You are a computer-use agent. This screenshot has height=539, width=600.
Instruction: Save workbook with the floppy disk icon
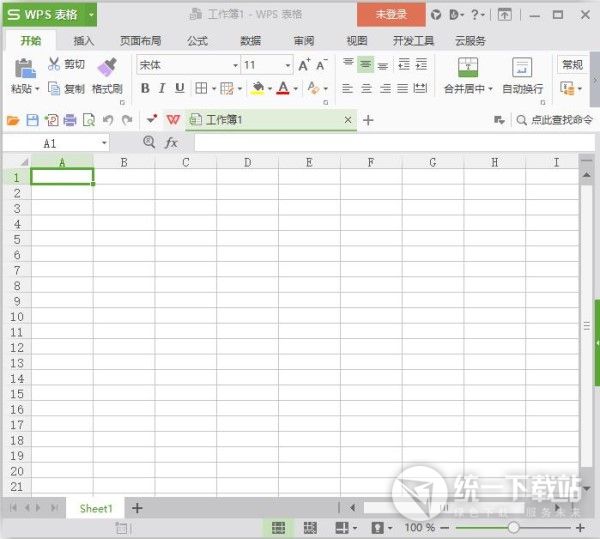(33, 120)
